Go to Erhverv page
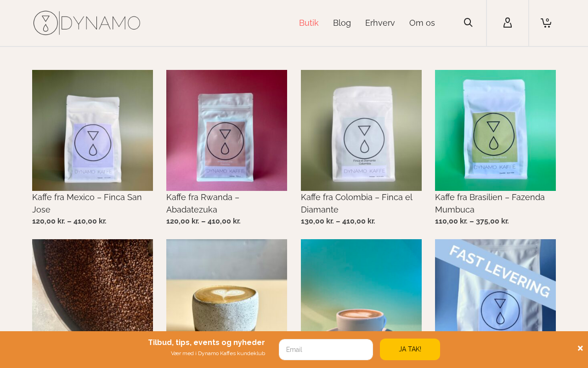This screenshot has height=368, width=588. pyautogui.click(x=380, y=23)
